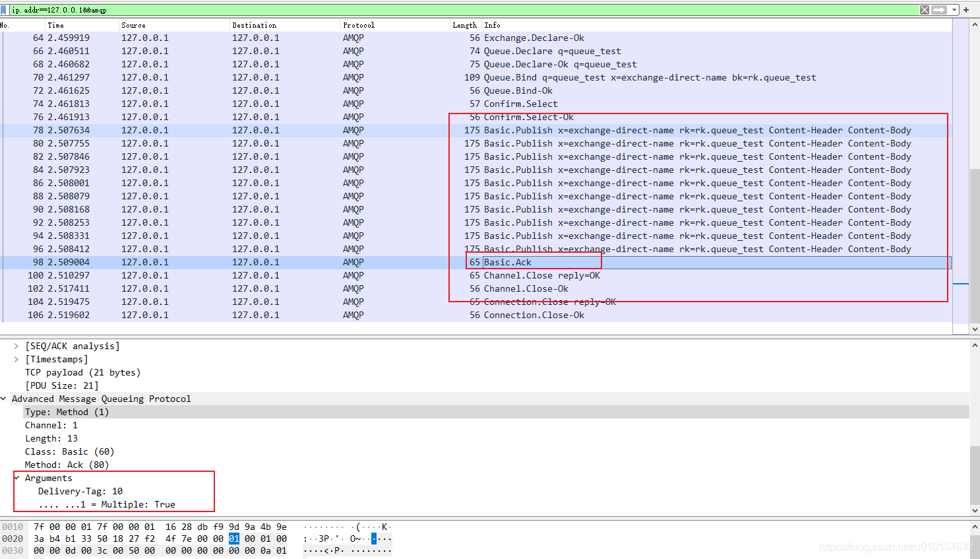
Task: Click the hex pane scroll-up arrow
Action: [975, 527]
